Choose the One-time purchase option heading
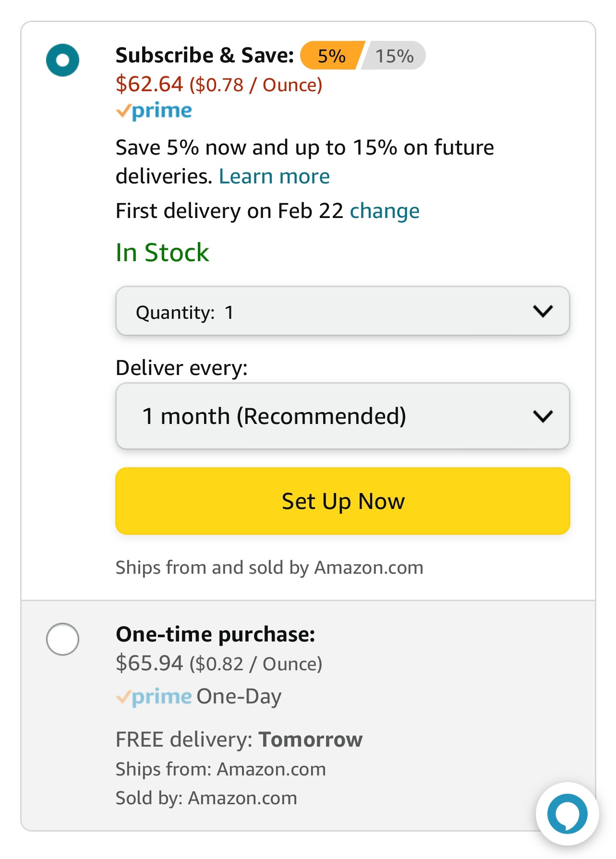The width and height of the screenshot is (616, 859). click(216, 634)
